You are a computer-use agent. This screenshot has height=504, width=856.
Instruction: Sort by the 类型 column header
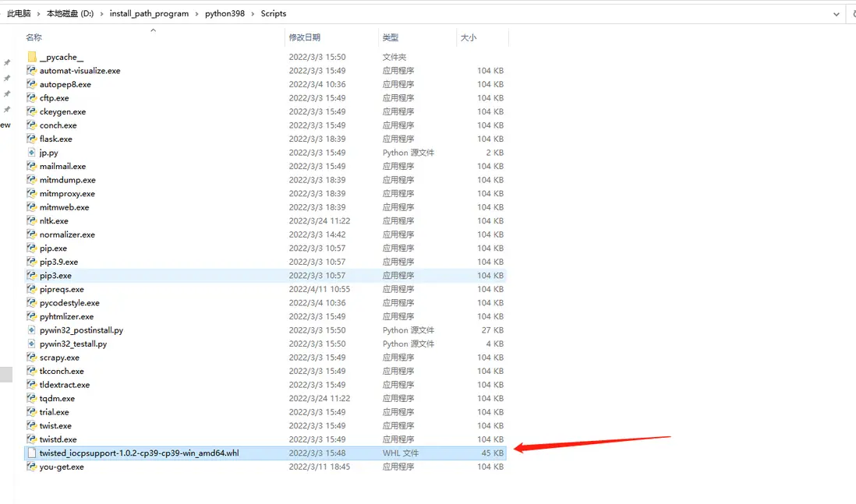(x=391, y=37)
